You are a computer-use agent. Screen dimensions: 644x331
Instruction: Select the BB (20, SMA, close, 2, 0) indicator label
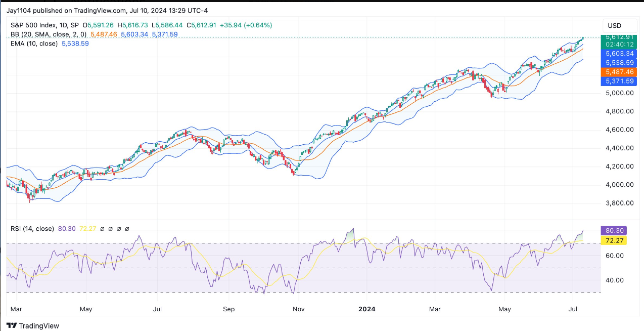pos(49,34)
